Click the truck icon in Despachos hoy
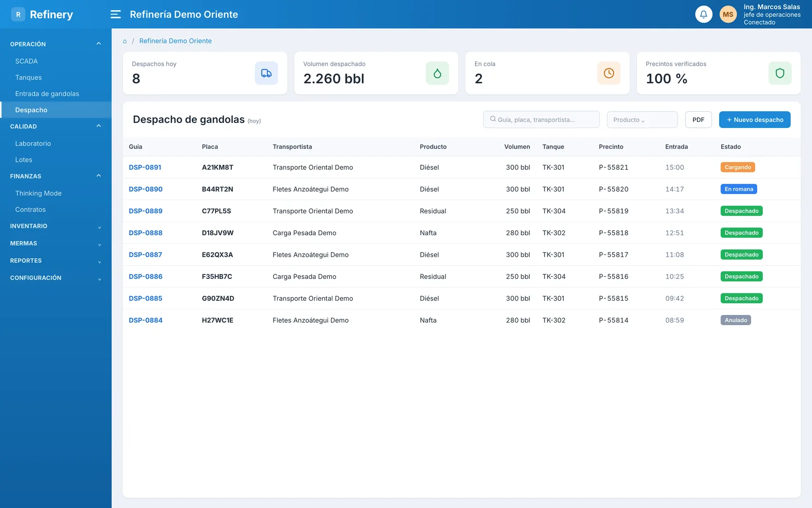 click(266, 73)
